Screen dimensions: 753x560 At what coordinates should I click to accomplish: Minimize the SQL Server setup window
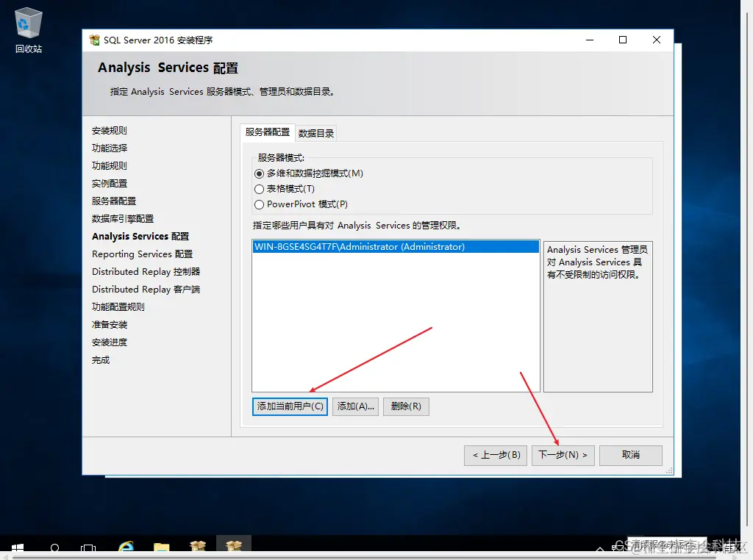point(590,40)
